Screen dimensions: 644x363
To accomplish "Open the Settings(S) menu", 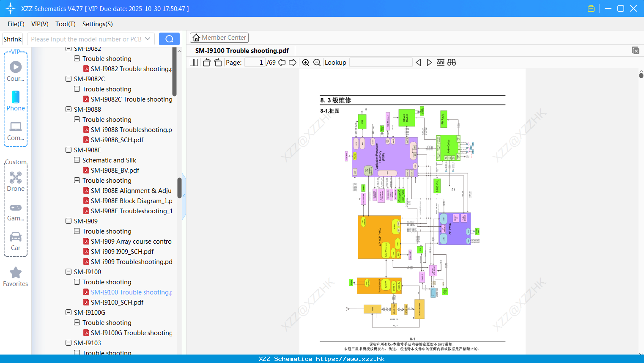I will pyautogui.click(x=98, y=24).
